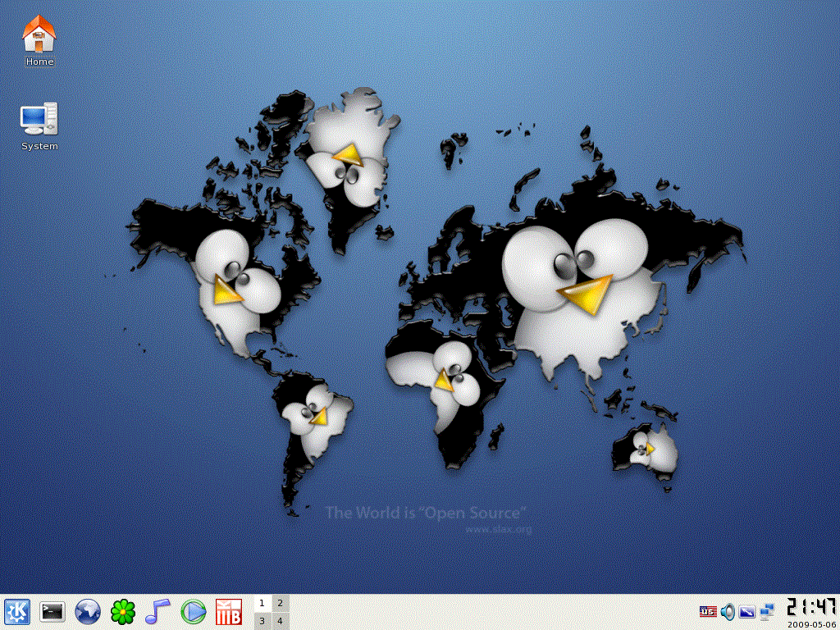Viewport: 840px width, 630px height.
Task: Click the 2009-05-06 date under the clock
Action: 811,624
